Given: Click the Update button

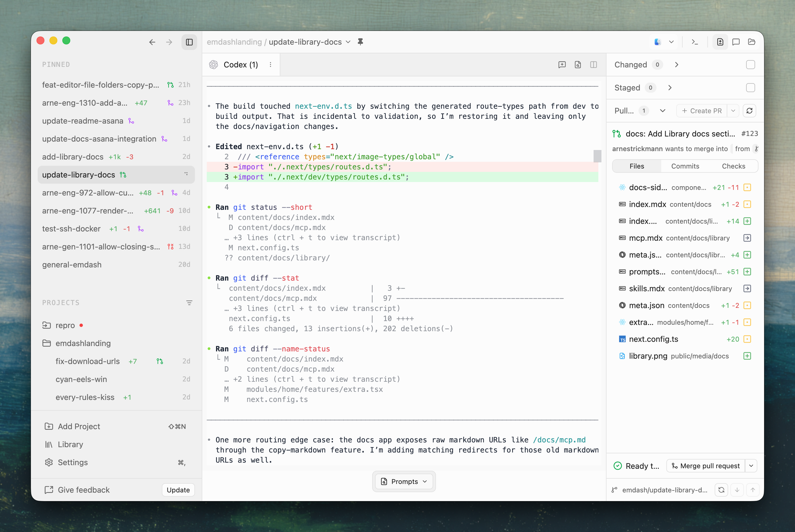Looking at the screenshot, I should [x=178, y=490].
